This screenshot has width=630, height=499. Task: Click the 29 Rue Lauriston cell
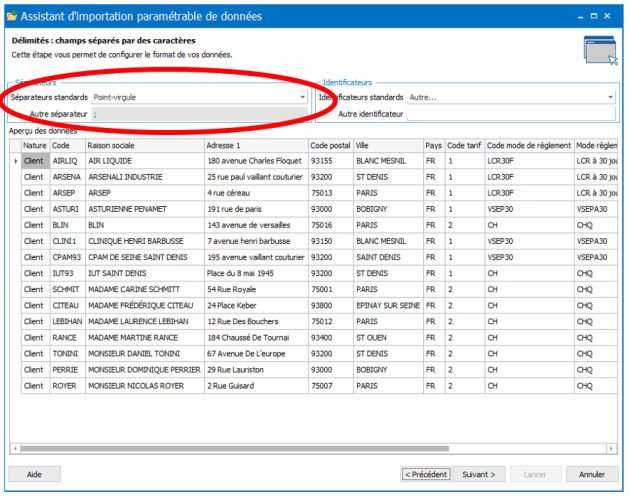(256, 370)
